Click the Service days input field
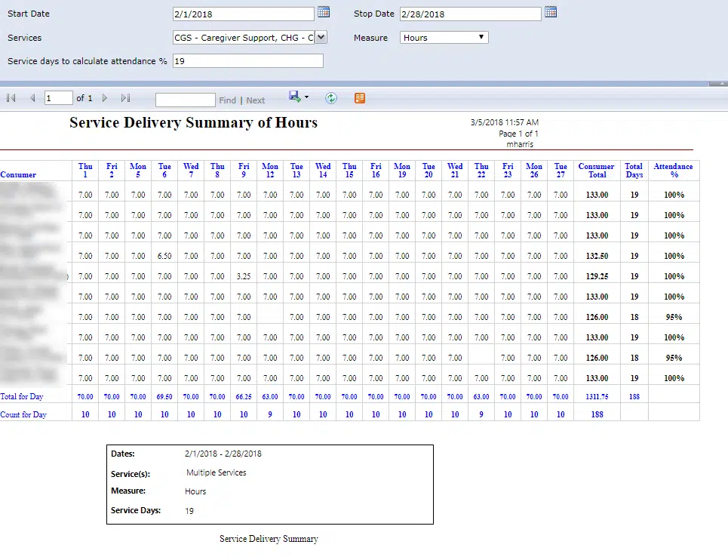This screenshot has height=560, width=728. pyautogui.click(x=248, y=61)
